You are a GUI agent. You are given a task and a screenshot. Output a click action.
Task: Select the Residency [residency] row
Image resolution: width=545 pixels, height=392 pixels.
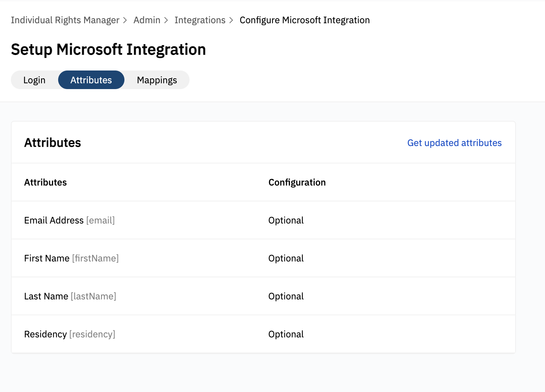[263, 334]
